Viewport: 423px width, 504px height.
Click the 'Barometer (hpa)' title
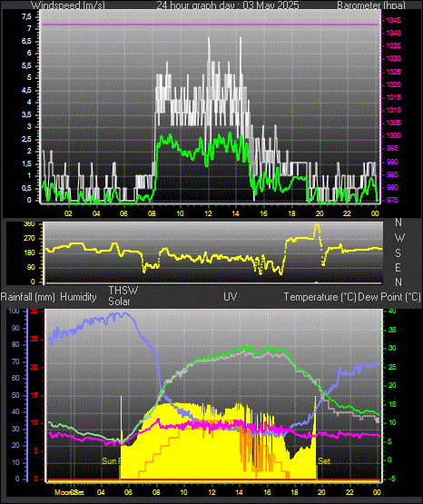[371, 5]
